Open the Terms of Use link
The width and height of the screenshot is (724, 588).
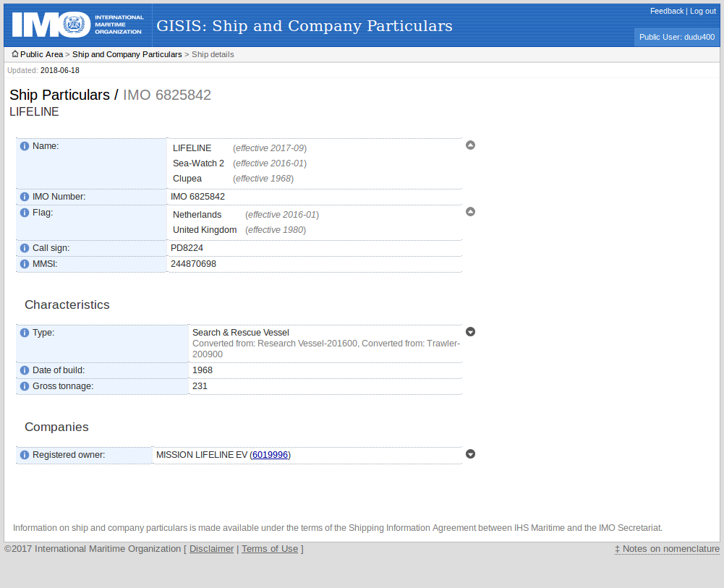pyautogui.click(x=270, y=549)
